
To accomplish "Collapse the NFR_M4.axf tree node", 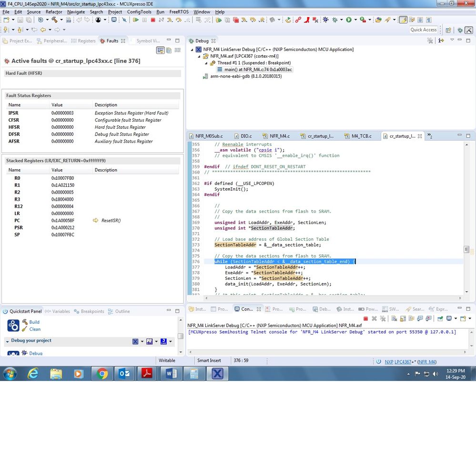I will click(199, 56).
